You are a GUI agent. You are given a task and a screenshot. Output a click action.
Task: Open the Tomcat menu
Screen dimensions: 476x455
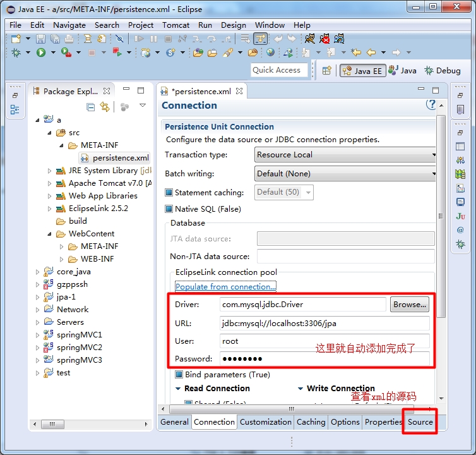pyautogui.click(x=176, y=25)
